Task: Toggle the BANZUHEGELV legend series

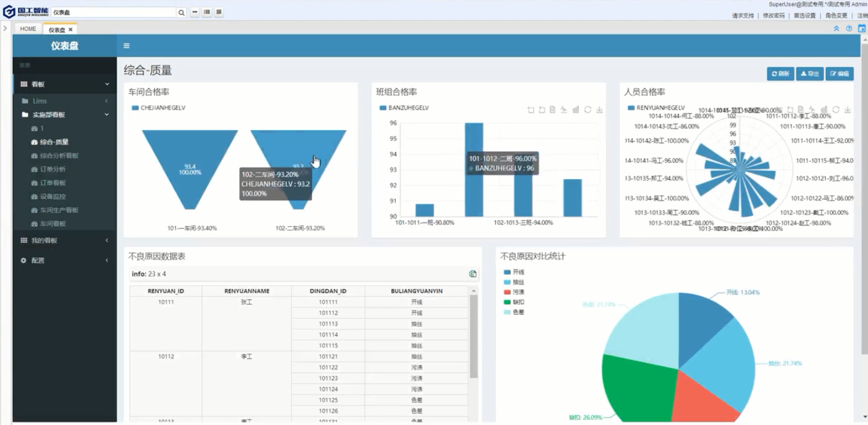Action: tap(404, 108)
